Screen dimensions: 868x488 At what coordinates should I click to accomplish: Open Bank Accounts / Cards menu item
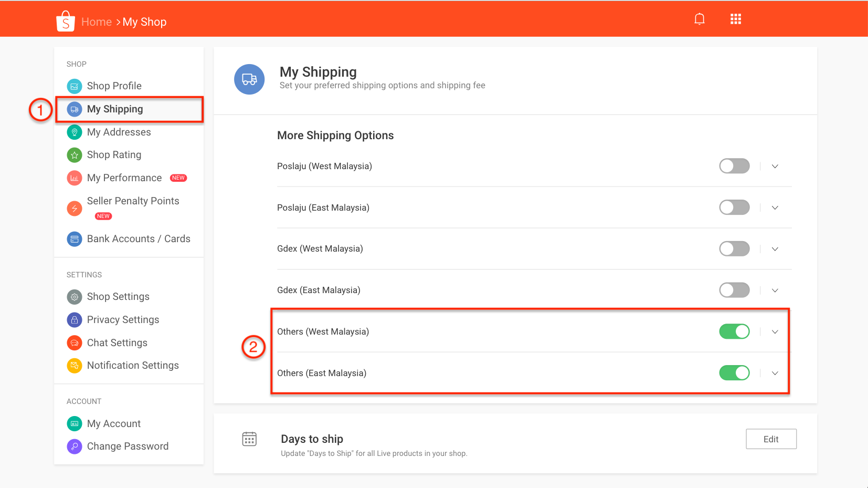click(139, 239)
